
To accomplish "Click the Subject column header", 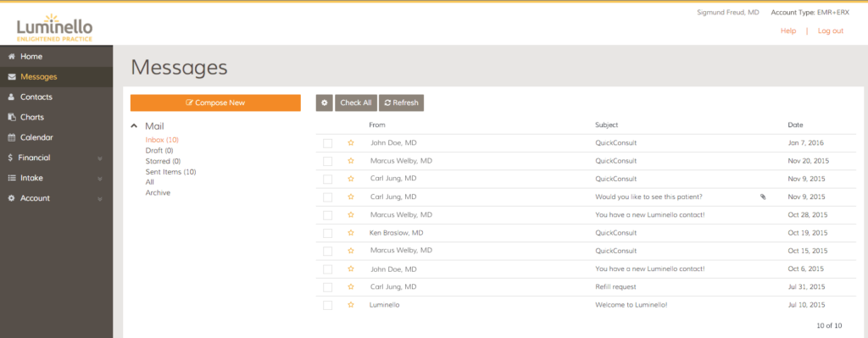I will click(x=606, y=125).
